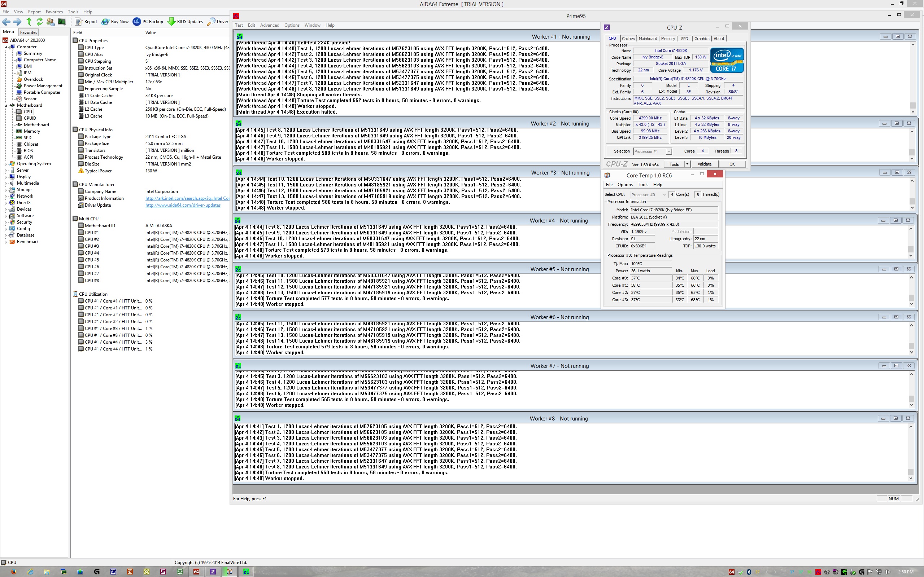Image resolution: width=924 pixels, height=577 pixels.
Task: Click the BIOS Updates toolbar button
Action: (185, 22)
